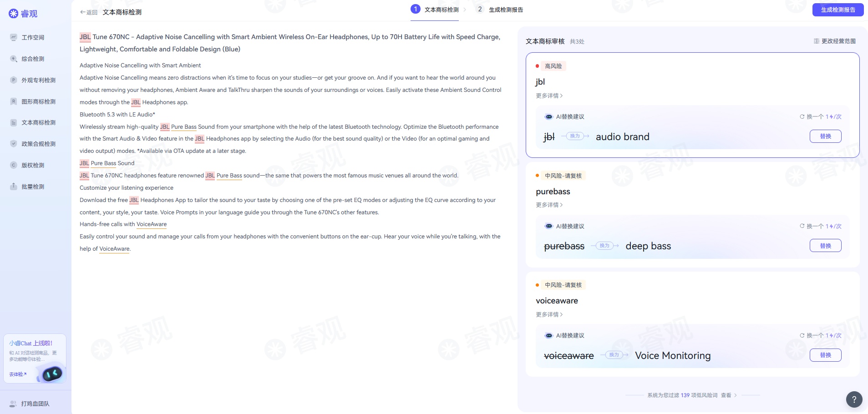
Task: Open the 更改经营范围 filter settings
Action: click(x=837, y=41)
